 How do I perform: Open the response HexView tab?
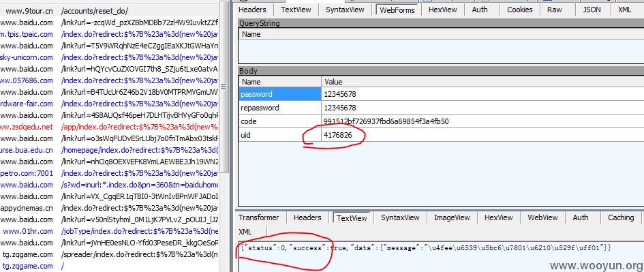coord(499,217)
